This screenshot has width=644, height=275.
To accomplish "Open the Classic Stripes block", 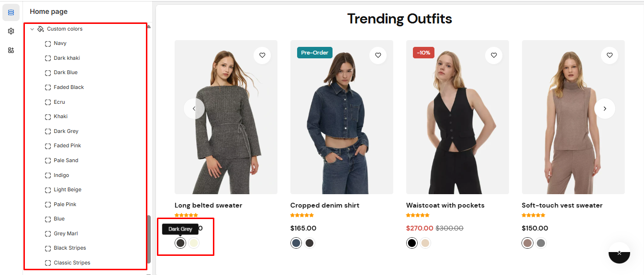I will click(72, 263).
